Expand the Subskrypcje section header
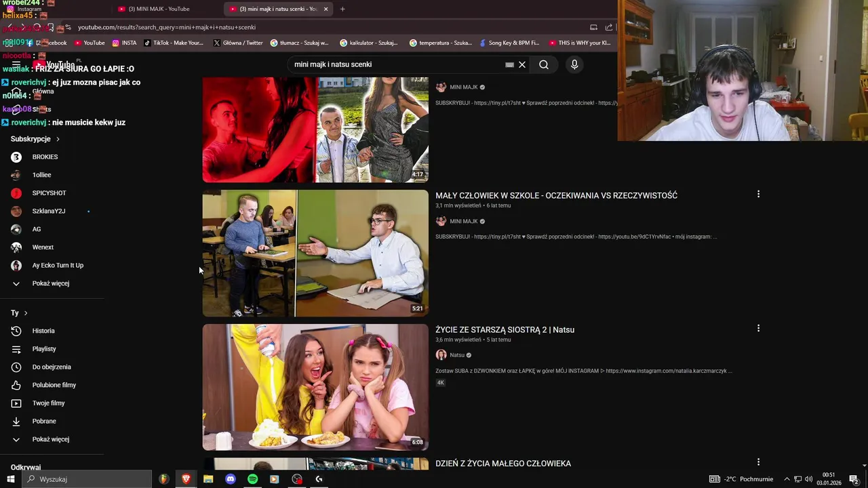This screenshot has height=488, width=868. point(35,139)
